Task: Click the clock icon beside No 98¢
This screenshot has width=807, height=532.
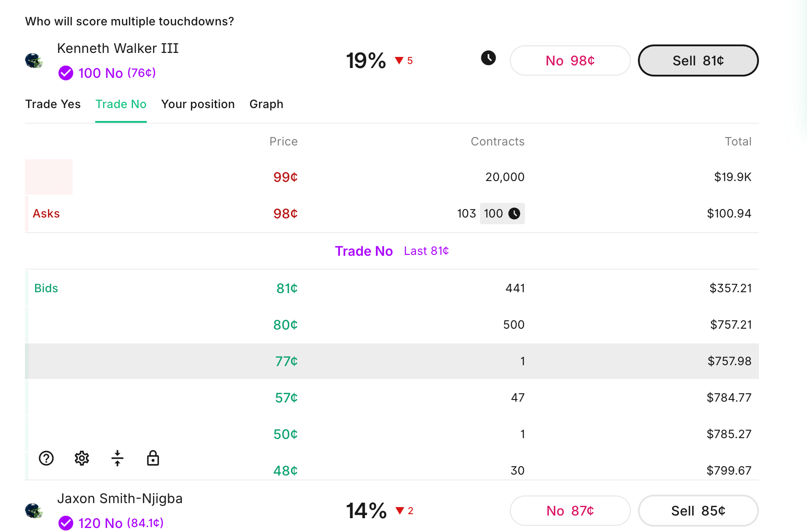Action: point(488,58)
